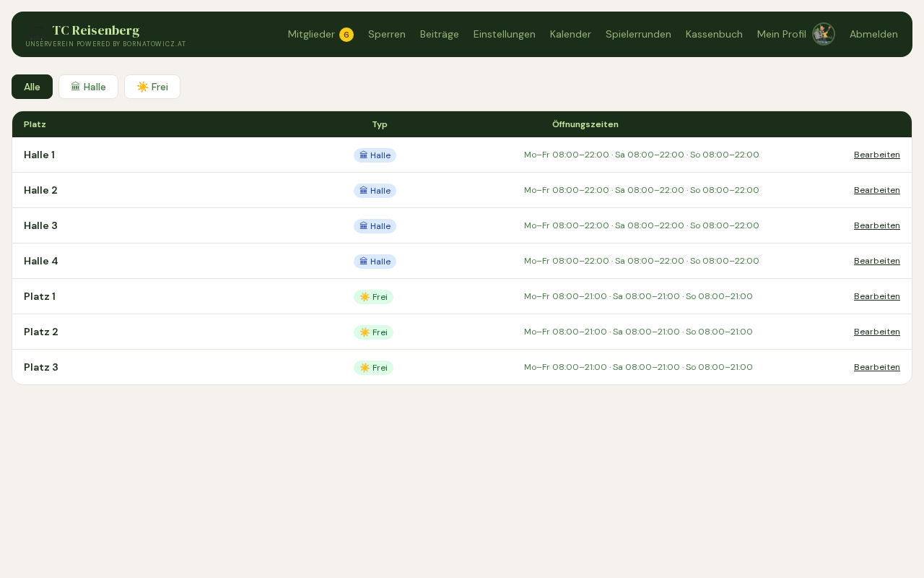Click the Typ column header
The width and height of the screenshot is (924, 578).
(380, 124)
